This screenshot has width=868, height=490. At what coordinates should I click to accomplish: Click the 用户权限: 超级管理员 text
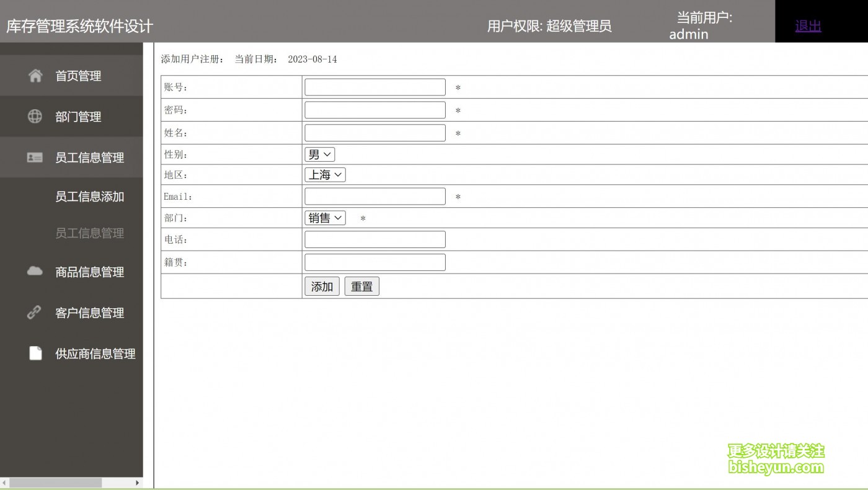pos(549,26)
